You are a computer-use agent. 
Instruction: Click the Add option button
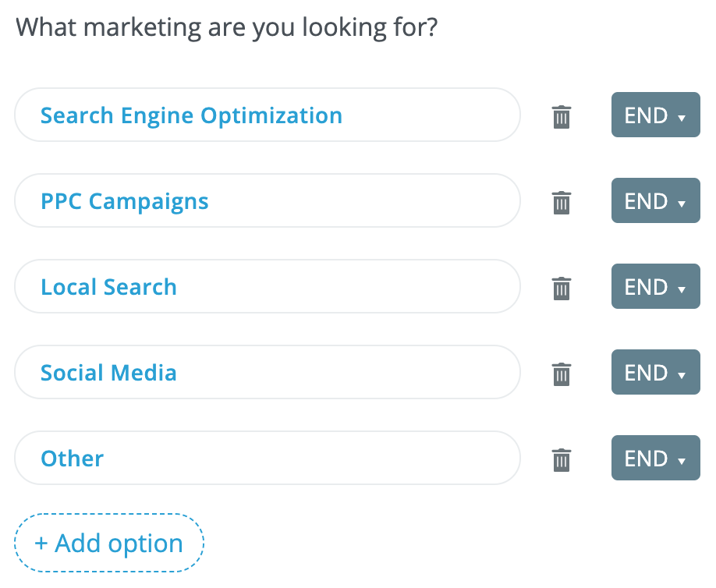[x=109, y=543]
